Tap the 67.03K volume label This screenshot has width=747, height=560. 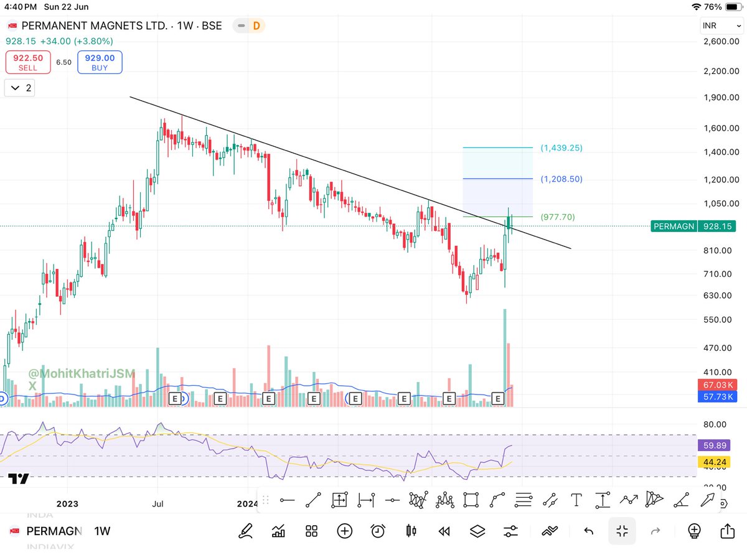pos(718,385)
